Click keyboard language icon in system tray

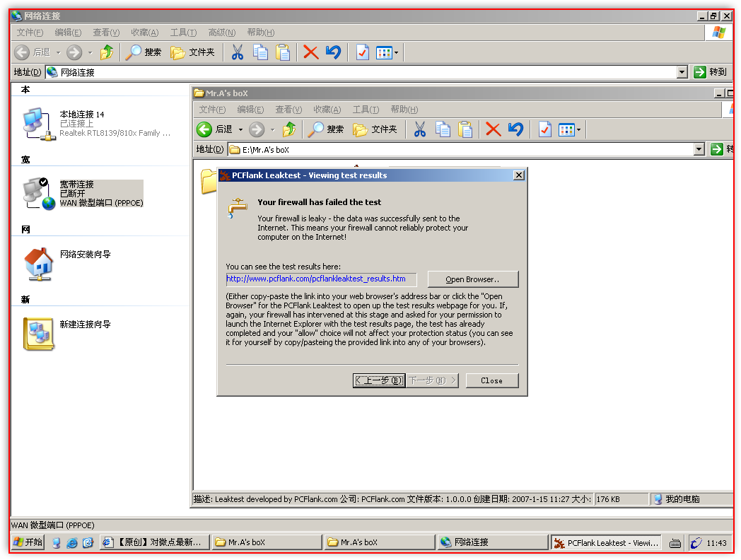click(675, 543)
